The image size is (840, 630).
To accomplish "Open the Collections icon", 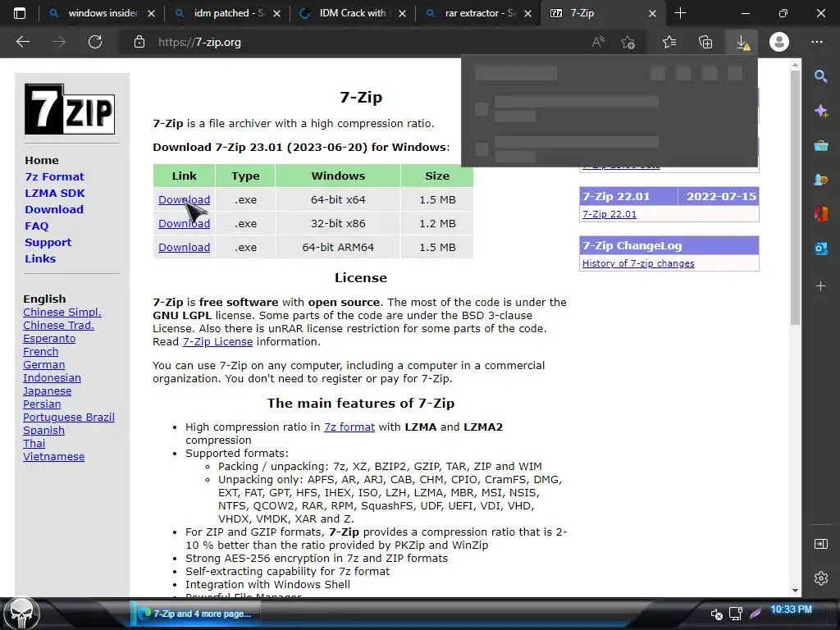I will point(705,42).
